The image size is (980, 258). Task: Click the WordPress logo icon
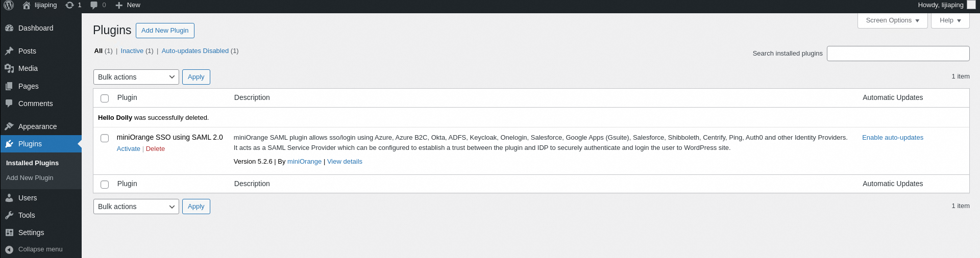[x=9, y=5]
